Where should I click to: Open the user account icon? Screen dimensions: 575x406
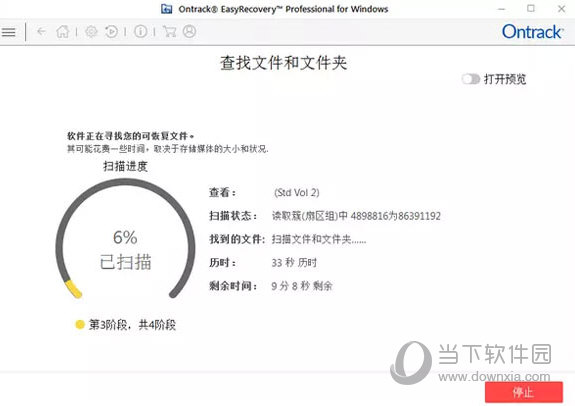190,32
